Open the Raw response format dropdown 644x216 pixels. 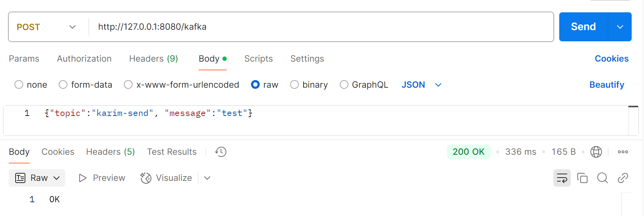click(x=37, y=178)
